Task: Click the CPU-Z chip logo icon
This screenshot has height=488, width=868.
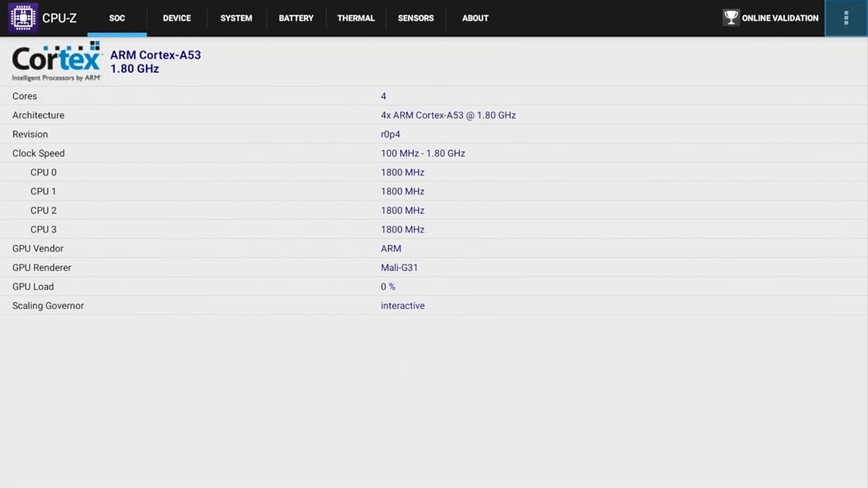Action: (23, 18)
